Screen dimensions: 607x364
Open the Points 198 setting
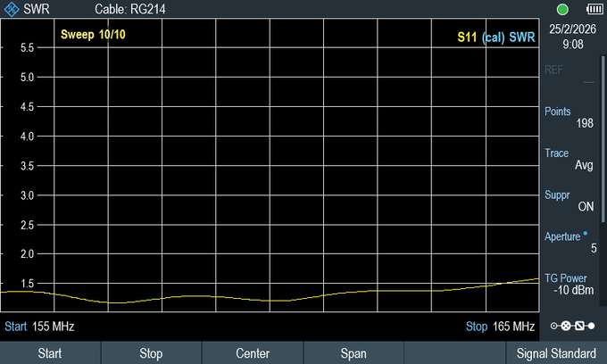pyautogui.click(x=570, y=117)
